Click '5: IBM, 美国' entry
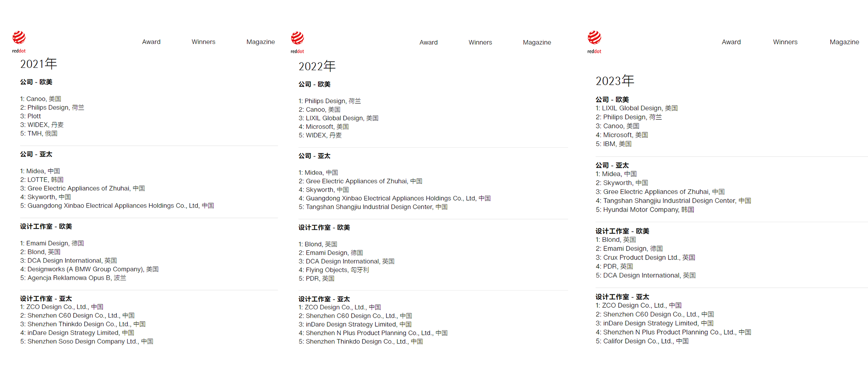 click(x=613, y=144)
